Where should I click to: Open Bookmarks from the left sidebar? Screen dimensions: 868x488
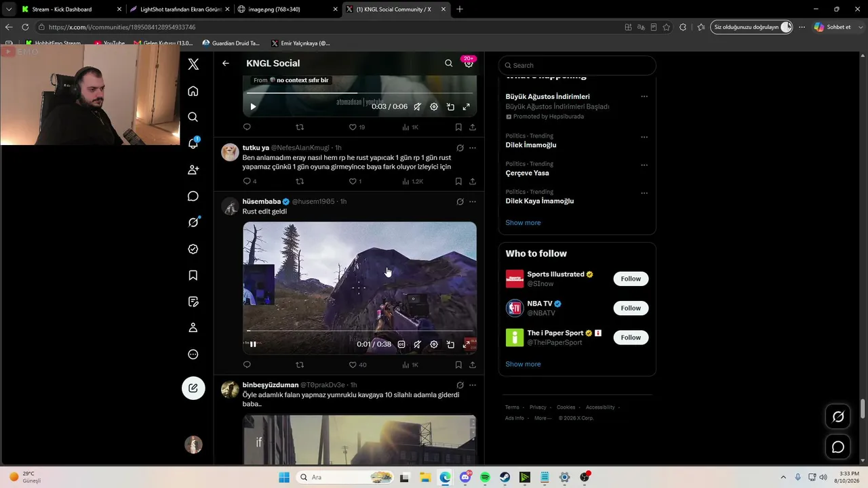(193, 275)
